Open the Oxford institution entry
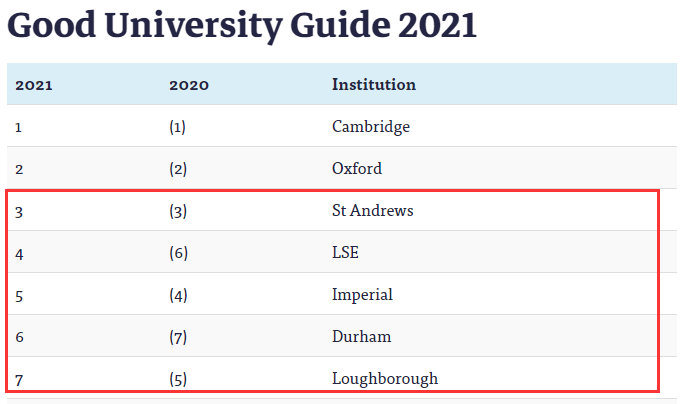Screen dimensions: 683x404 pyautogui.click(x=357, y=169)
